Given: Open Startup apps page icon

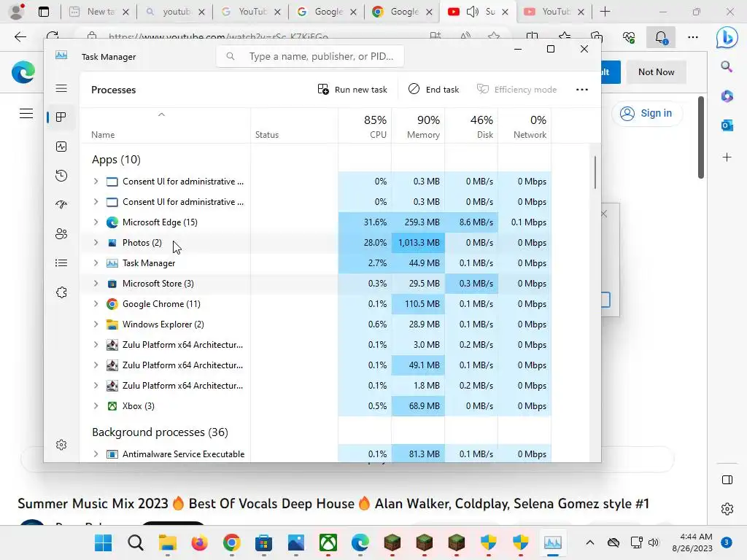Looking at the screenshot, I should [61, 205].
